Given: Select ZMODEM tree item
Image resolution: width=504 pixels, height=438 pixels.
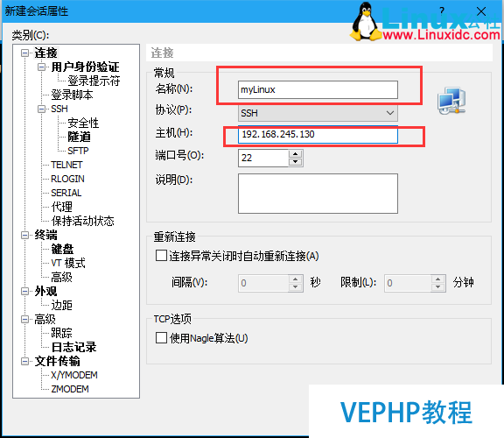Looking at the screenshot, I should [70, 389].
